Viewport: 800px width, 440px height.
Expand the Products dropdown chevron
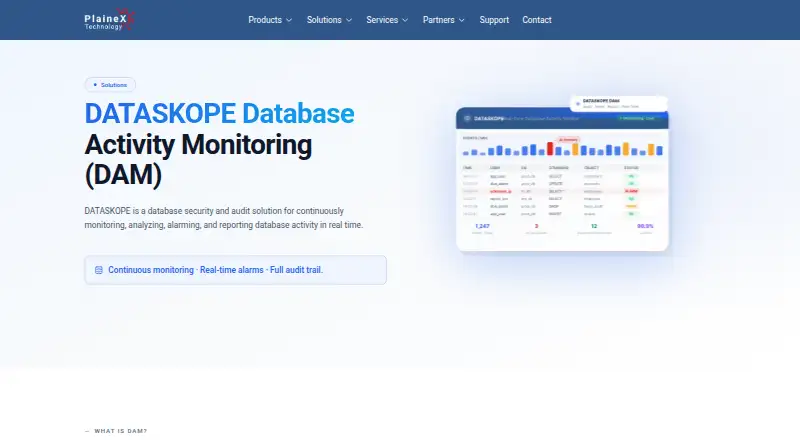(x=289, y=20)
